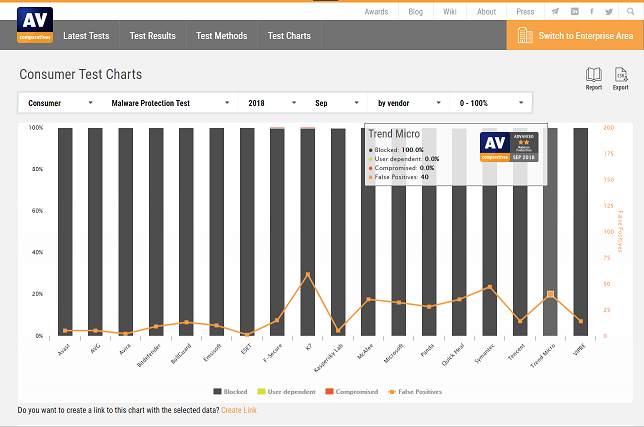The width and height of the screenshot is (644, 427).
Task: Open the 2018 year dropdown
Action: pos(272,103)
